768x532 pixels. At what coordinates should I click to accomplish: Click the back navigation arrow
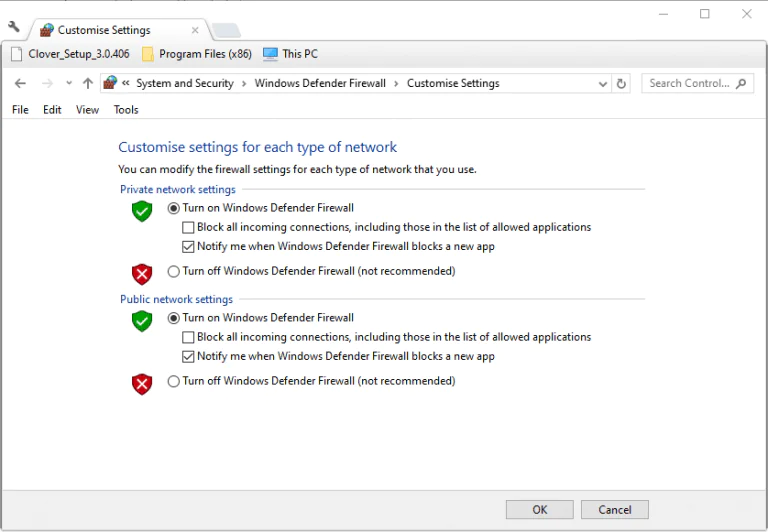20,84
